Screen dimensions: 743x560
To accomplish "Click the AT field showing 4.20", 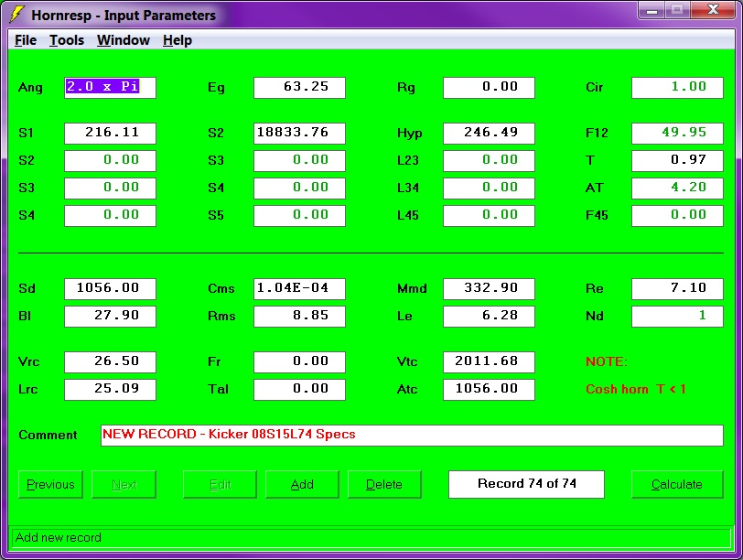I will [678, 188].
